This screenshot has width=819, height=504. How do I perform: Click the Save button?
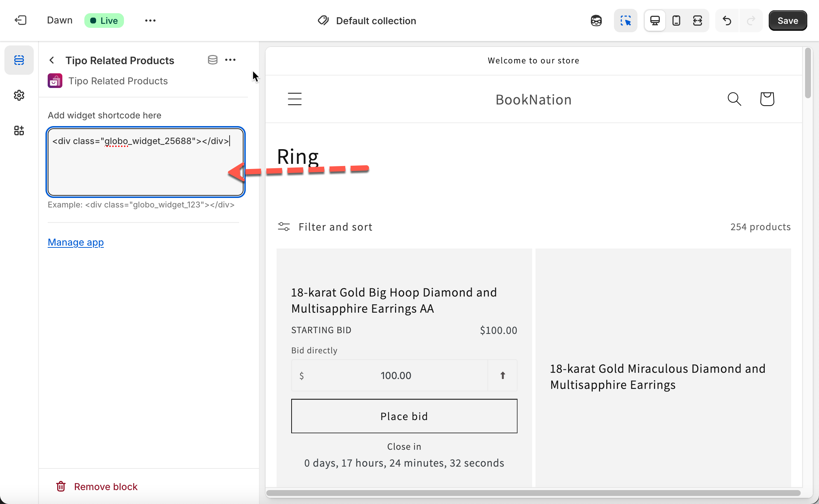[x=787, y=21]
